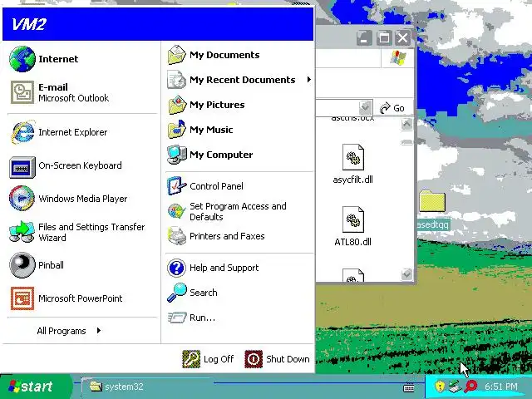Screen dimensions: 532x399
Task: Select Help and Support menu entry text
Action: 224,268
